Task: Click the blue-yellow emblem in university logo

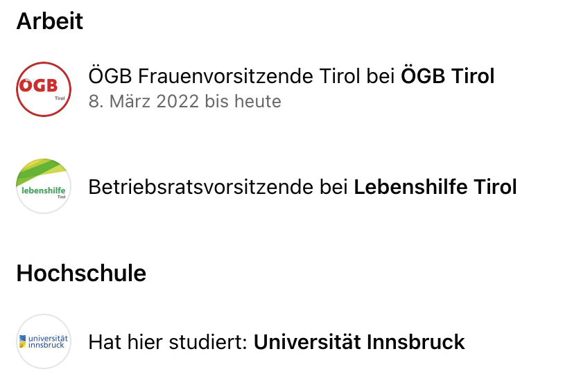Action: tap(23, 341)
